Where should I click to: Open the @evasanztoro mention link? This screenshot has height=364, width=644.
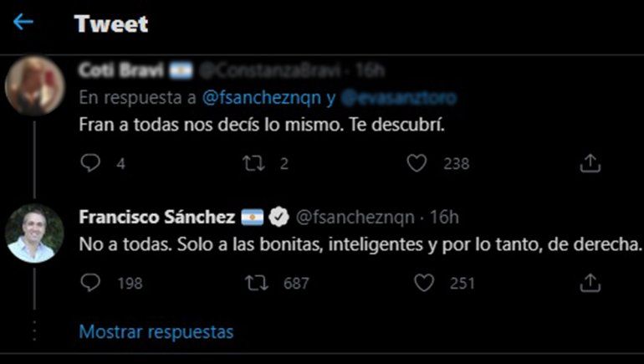pos(400,98)
